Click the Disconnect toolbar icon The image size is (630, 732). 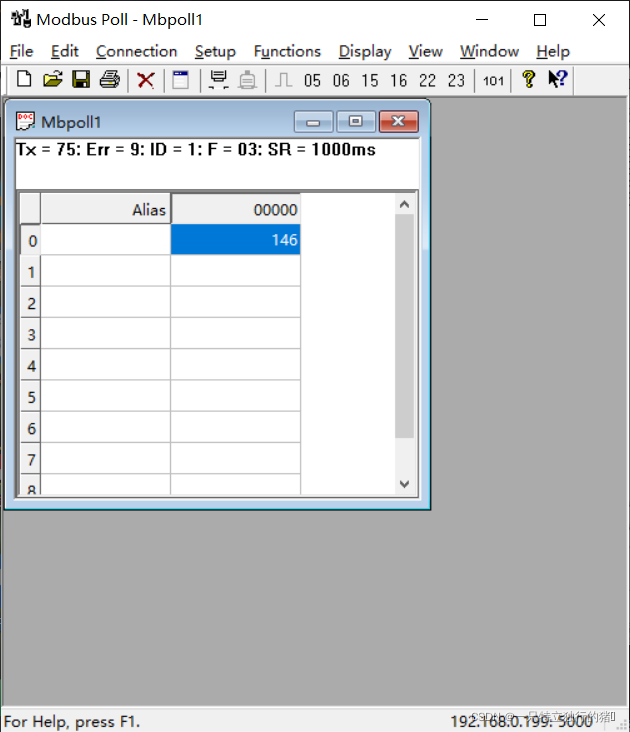click(247, 80)
